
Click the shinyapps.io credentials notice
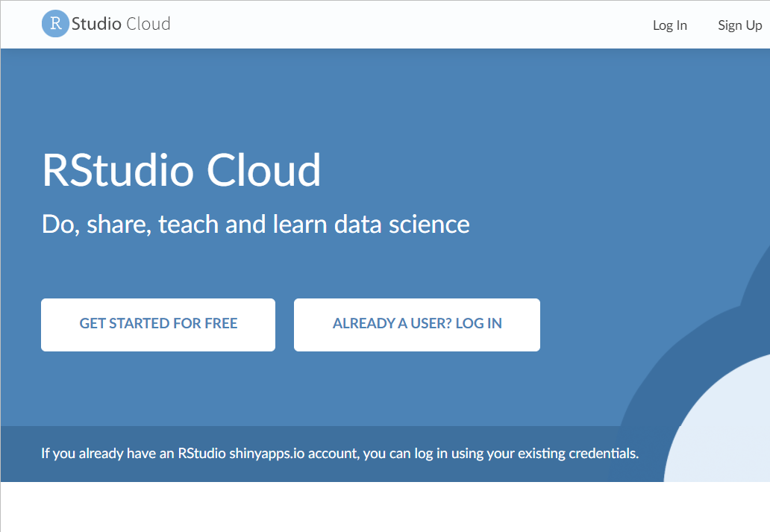coord(339,453)
